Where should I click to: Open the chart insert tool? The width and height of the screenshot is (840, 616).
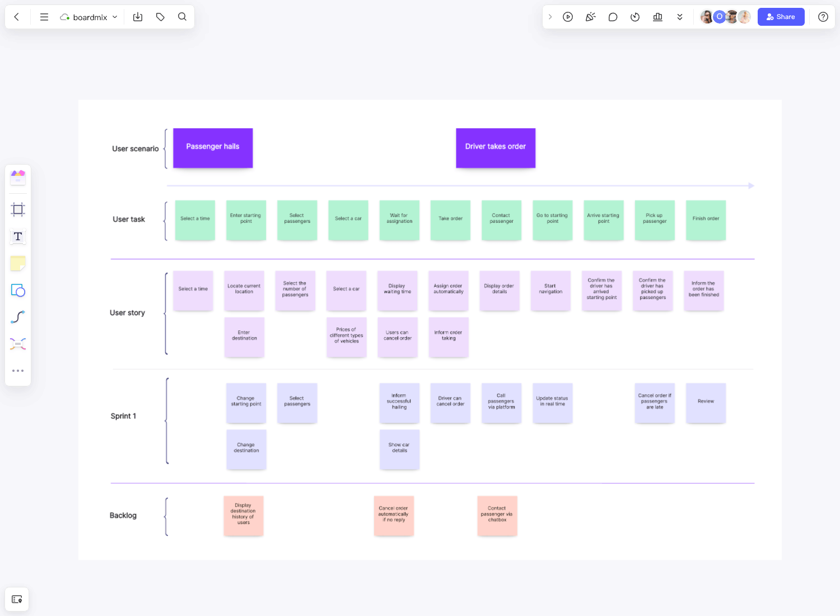(657, 17)
